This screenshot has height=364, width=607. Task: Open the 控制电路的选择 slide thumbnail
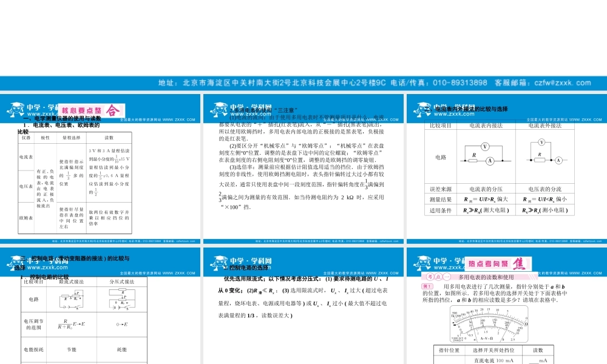tap(303, 306)
